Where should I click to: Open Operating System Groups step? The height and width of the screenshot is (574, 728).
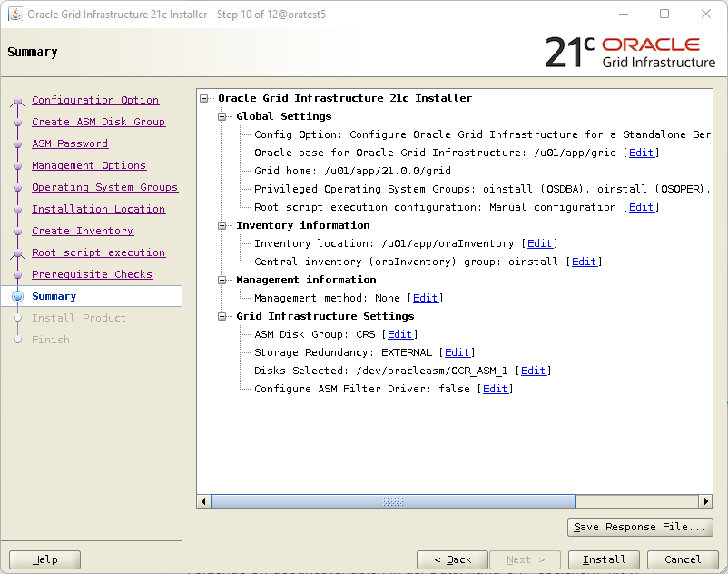[104, 187]
